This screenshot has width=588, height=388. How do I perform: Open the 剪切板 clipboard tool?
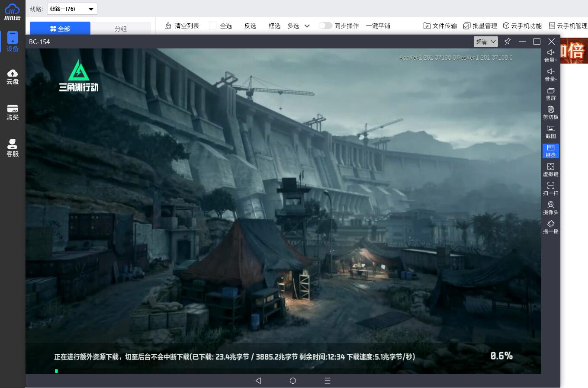tap(551, 113)
